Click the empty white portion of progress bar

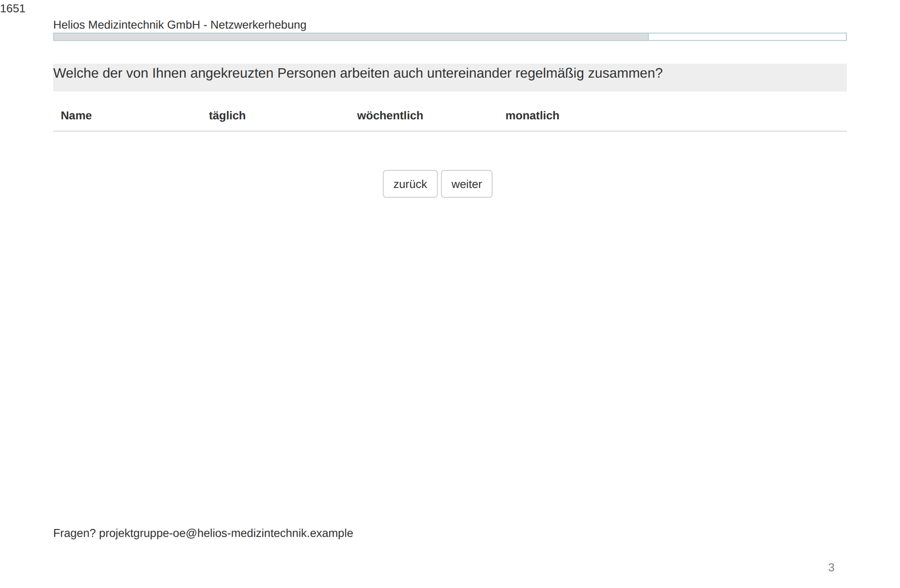(747, 36)
